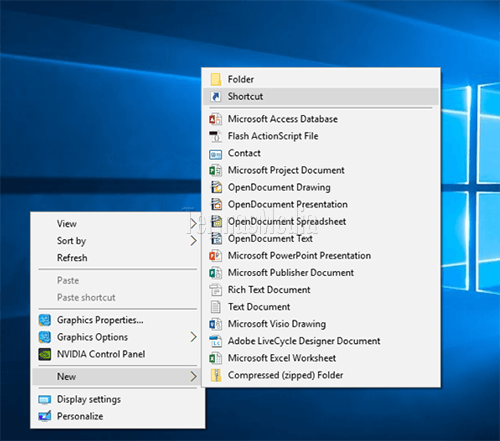This screenshot has height=441, width=500.
Task: Click the Microsoft Project Document icon
Action: [x=215, y=170]
